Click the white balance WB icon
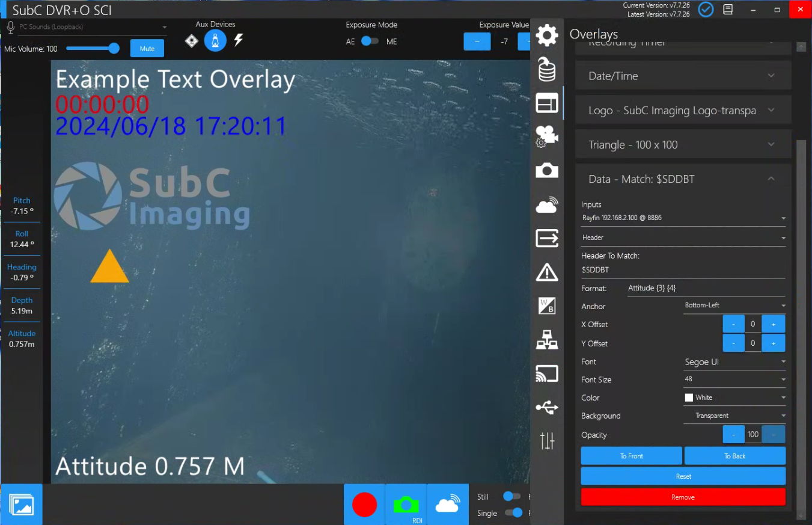This screenshot has height=525, width=812. [x=546, y=305]
